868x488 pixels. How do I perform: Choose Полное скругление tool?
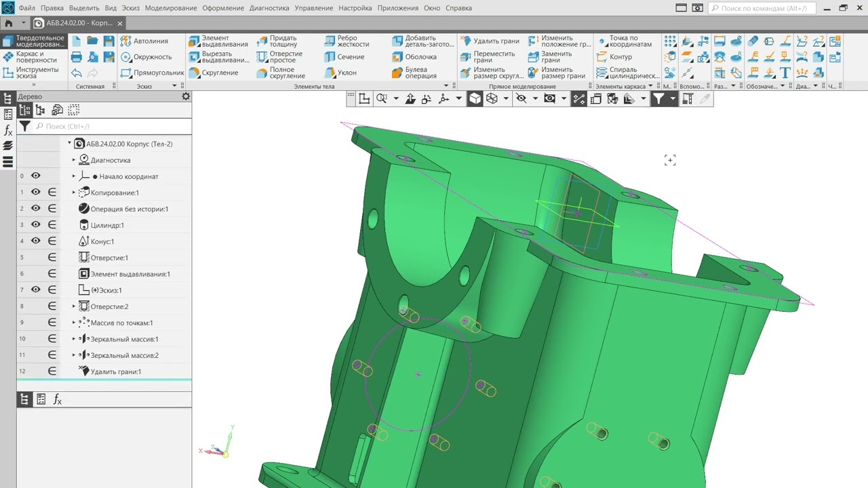[281, 73]
